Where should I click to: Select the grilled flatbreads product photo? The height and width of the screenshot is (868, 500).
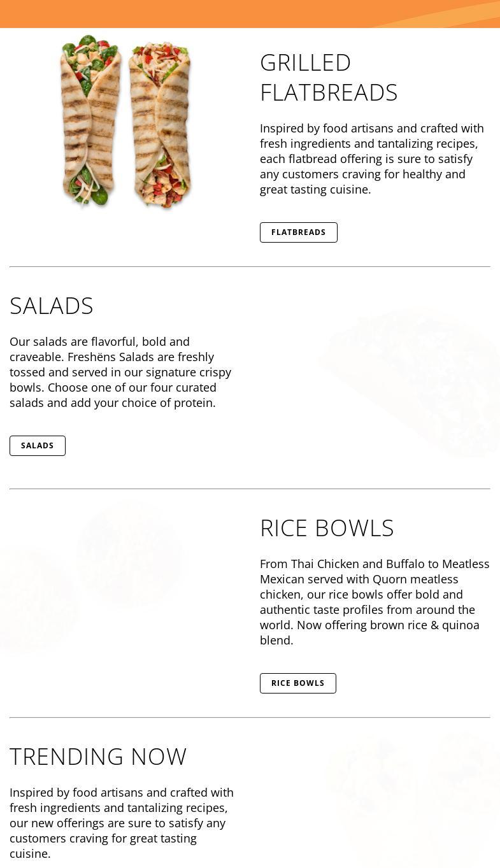coord(125,123)
